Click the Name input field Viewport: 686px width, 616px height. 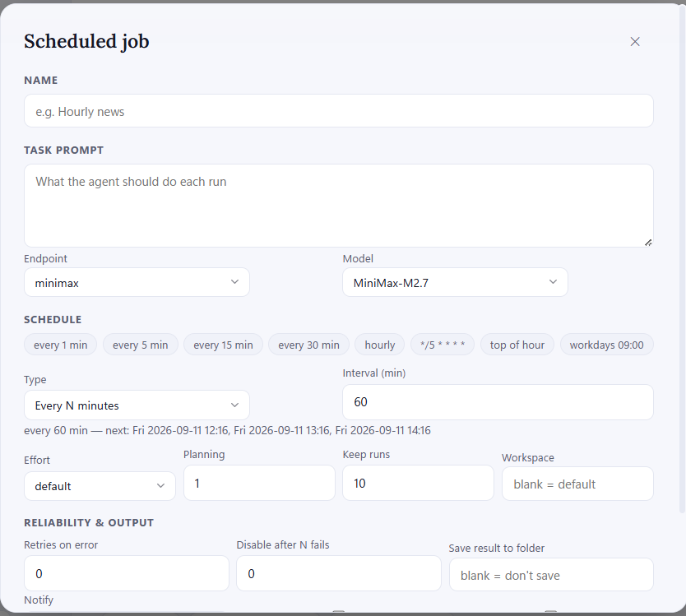pos(339,111)
